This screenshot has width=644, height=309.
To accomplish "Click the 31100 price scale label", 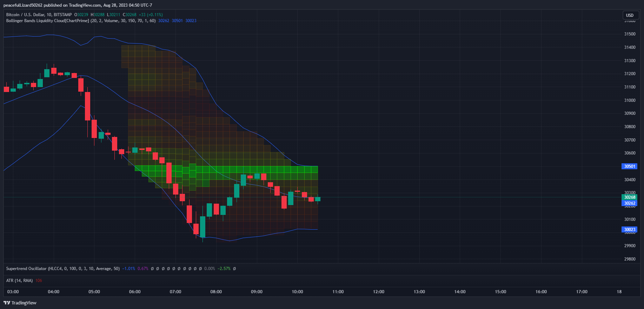I will click(x=630, y=87).
